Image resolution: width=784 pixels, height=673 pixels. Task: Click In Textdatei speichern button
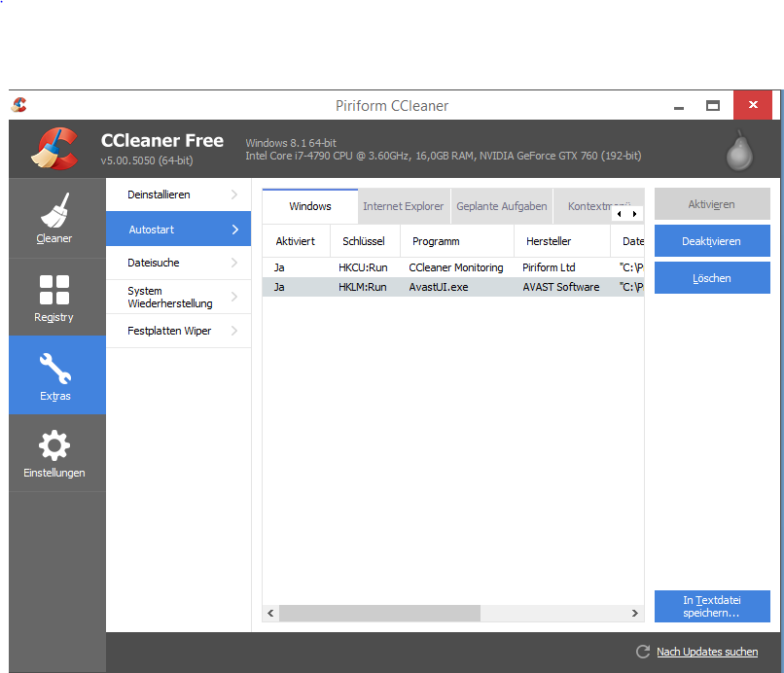[712, 606]
